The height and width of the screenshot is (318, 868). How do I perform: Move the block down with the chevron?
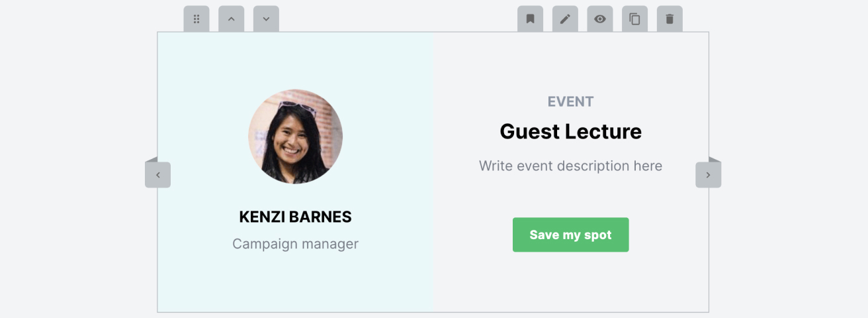[266, 19]
